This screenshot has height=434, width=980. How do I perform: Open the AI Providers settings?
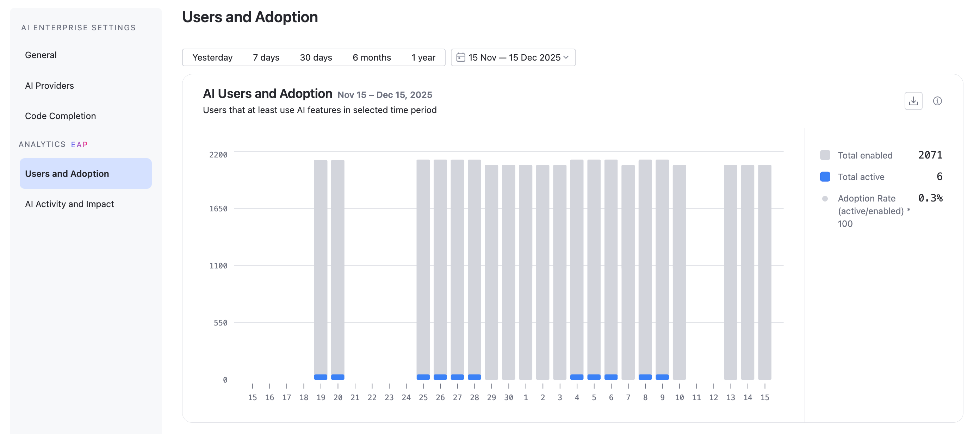pos(49,86)
